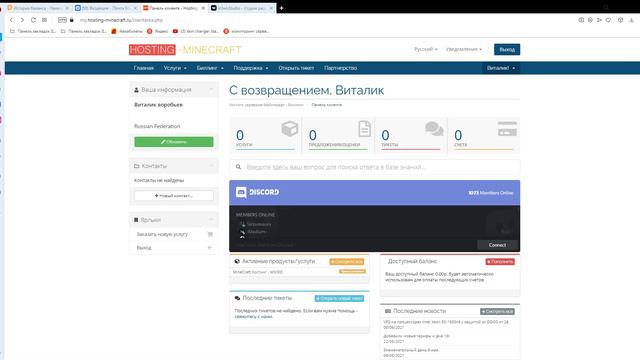Viewport: 640px width, 360px height.
Task: Collapse the 'Ваша информация' panel chevron
Action: point(211,89)
